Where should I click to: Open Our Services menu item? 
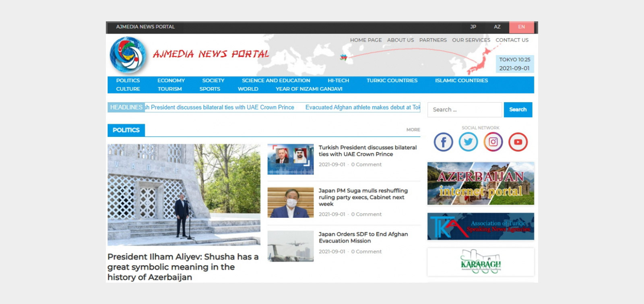(471, 40)
